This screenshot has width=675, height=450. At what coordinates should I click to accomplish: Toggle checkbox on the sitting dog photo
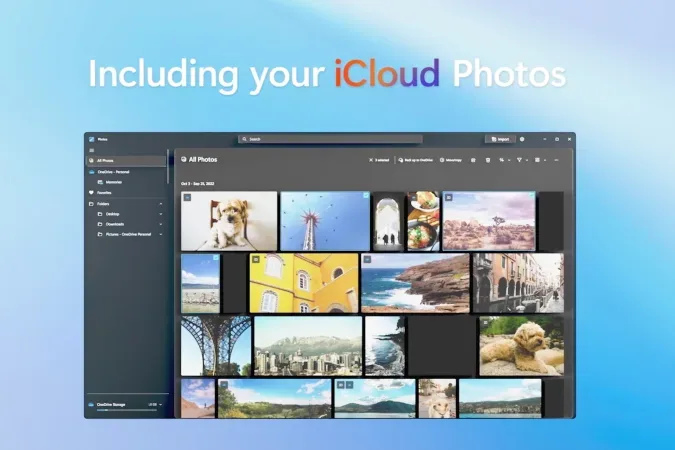tap(187, 197)
